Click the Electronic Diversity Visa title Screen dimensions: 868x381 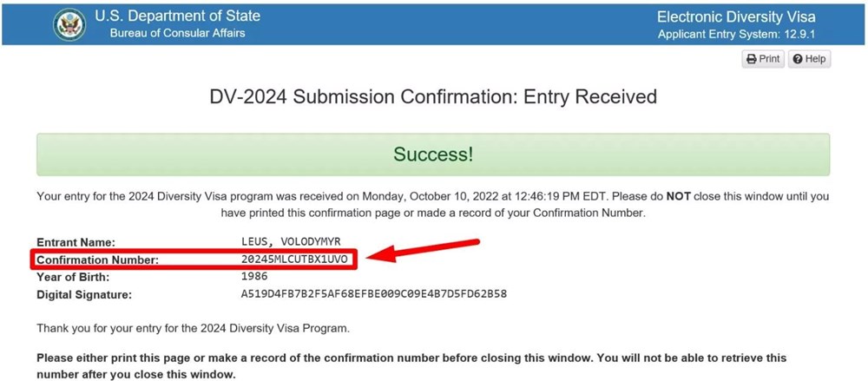pos(736,16)
